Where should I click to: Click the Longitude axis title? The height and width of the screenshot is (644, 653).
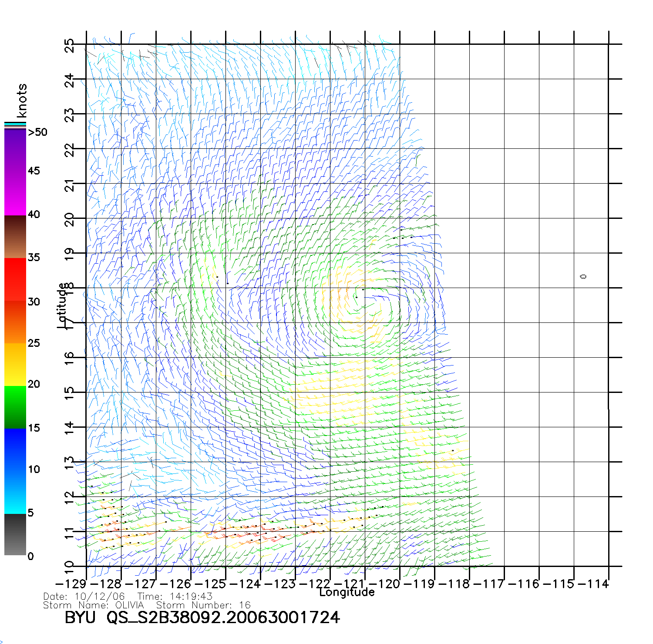tap(347, 593)
